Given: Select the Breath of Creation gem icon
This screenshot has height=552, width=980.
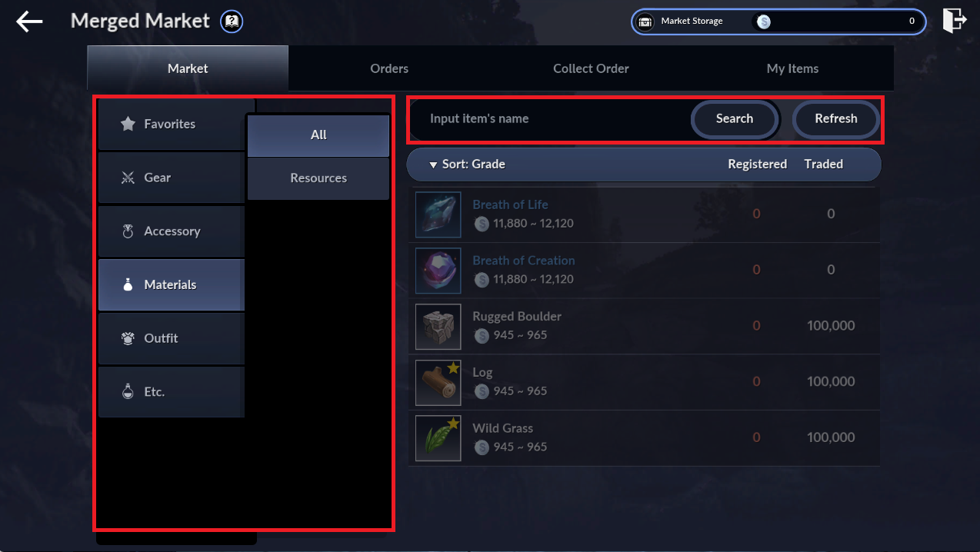Looking at the screenshot, I should pyautogui.click(x=438, y=271).
